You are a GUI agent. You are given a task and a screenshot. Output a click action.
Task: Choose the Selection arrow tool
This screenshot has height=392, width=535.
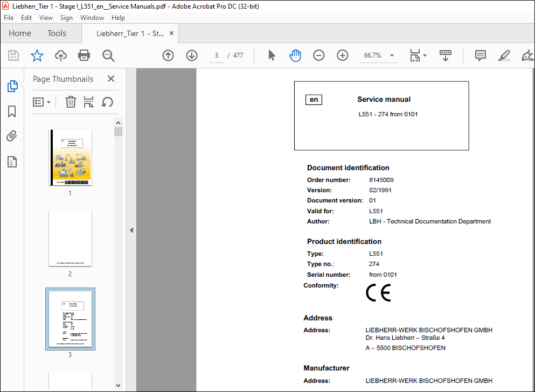point(272,55)
